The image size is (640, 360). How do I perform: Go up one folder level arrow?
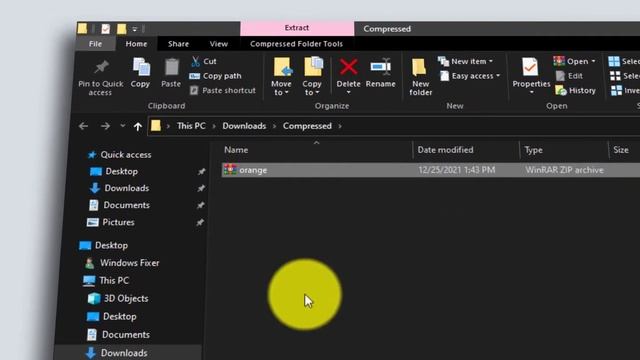138,127
